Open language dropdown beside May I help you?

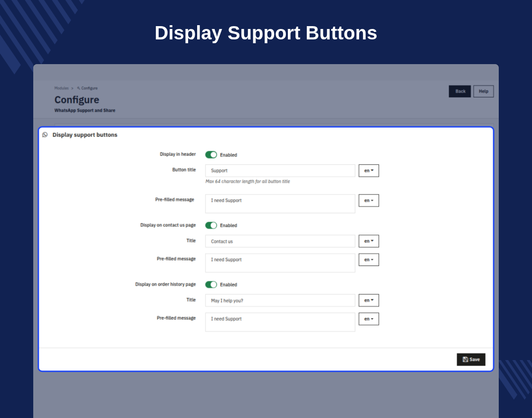coord(369,300)
